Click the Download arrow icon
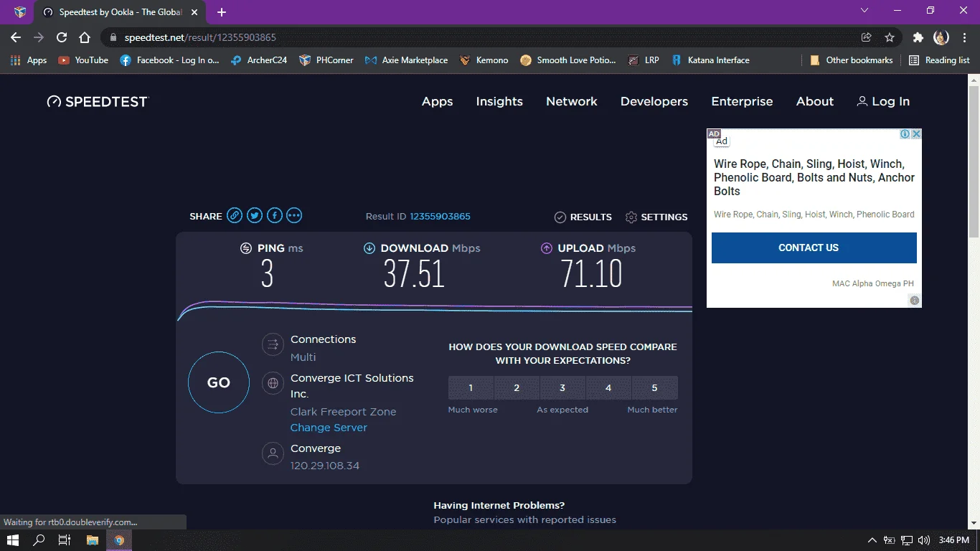Screen dimensions: 980x551 tap(369, 248)
